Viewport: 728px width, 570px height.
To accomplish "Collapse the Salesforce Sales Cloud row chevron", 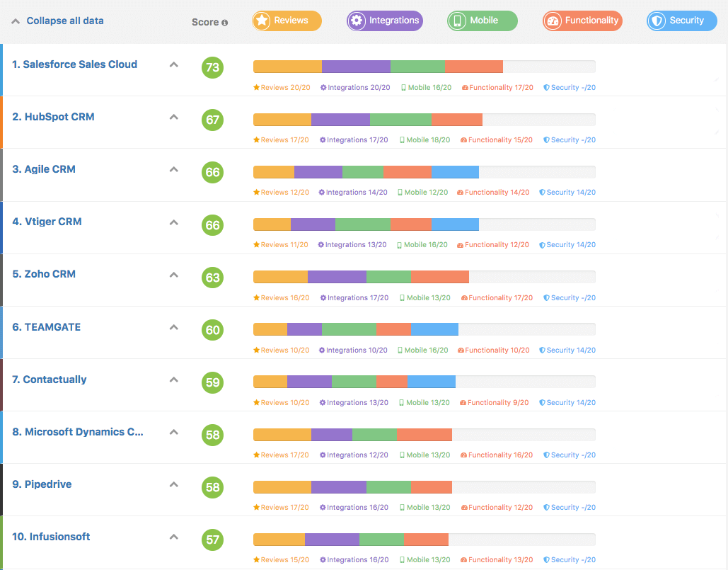I will tap(173, 64).
